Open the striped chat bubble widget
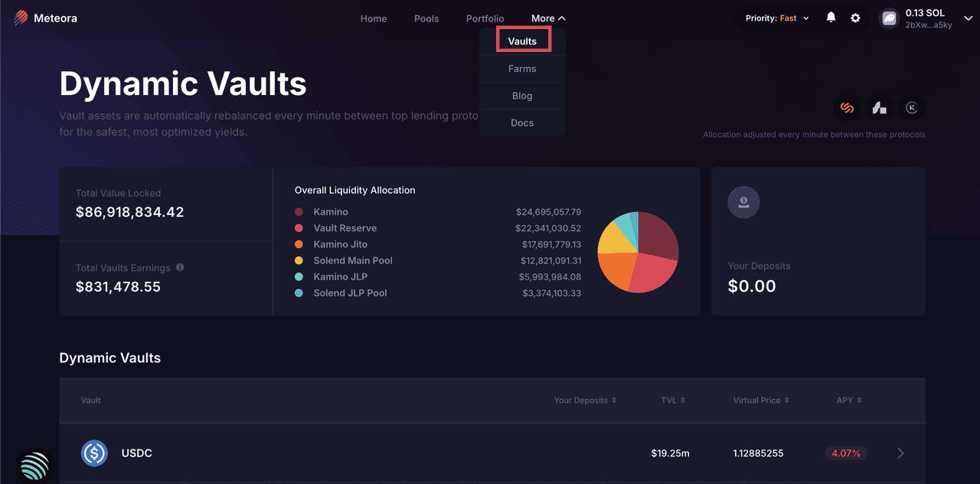This screenshot has width=980, height=484. pyautogui.click(x=34, y=466)
